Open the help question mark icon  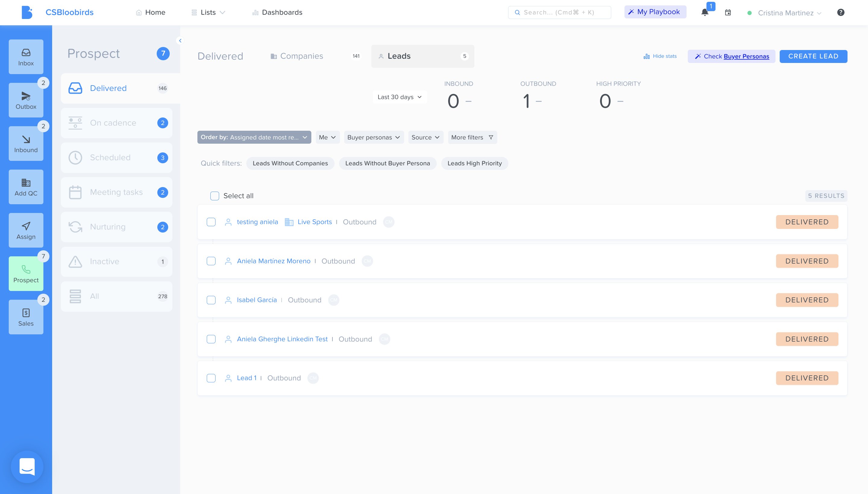pyautogui.click(x=841, y=13)
